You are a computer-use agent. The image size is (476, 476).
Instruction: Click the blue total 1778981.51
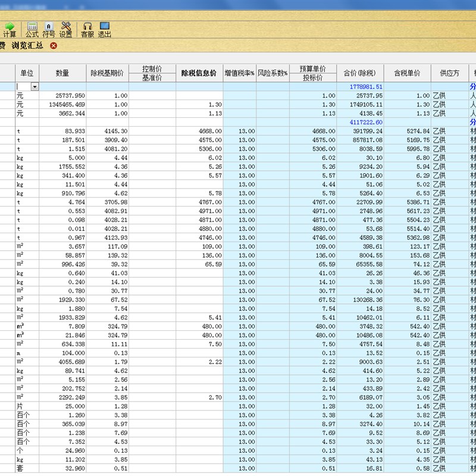coord(360,87)
